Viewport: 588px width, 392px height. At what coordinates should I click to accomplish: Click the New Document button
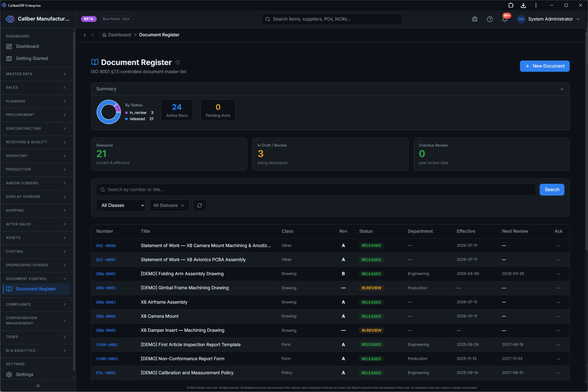(545, 66)
